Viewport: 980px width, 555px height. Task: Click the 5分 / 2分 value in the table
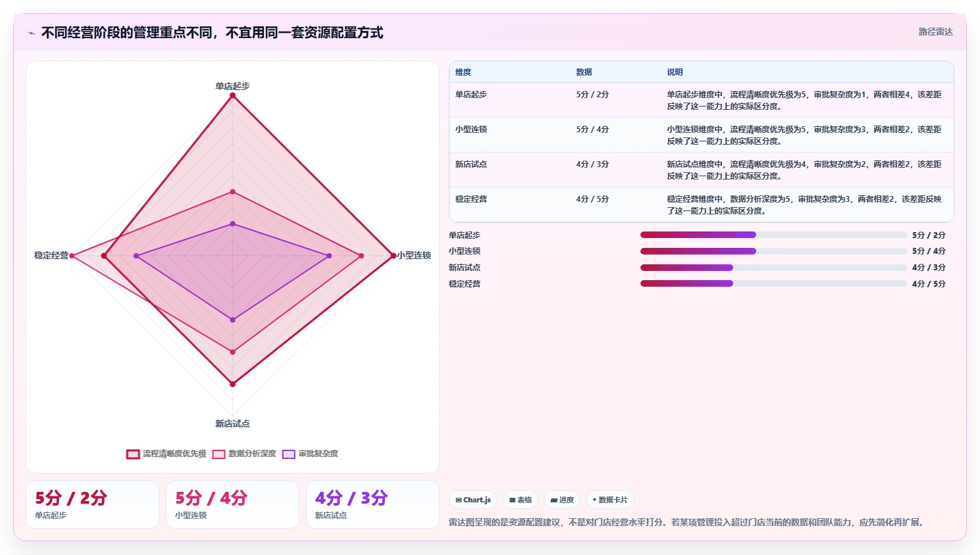[x=592, y=95]
